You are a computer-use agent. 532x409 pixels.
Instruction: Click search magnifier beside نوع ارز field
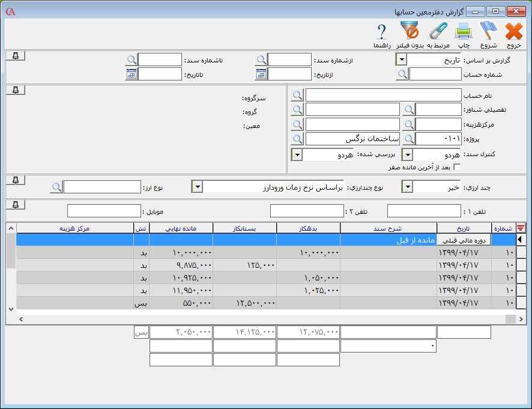(x=56, y=187)
